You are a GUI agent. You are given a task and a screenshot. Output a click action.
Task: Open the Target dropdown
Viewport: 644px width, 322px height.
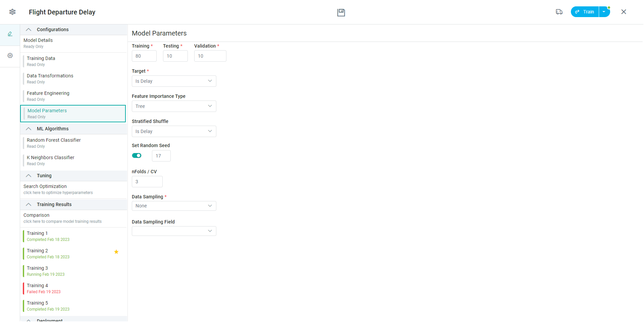tap(174, 81)
